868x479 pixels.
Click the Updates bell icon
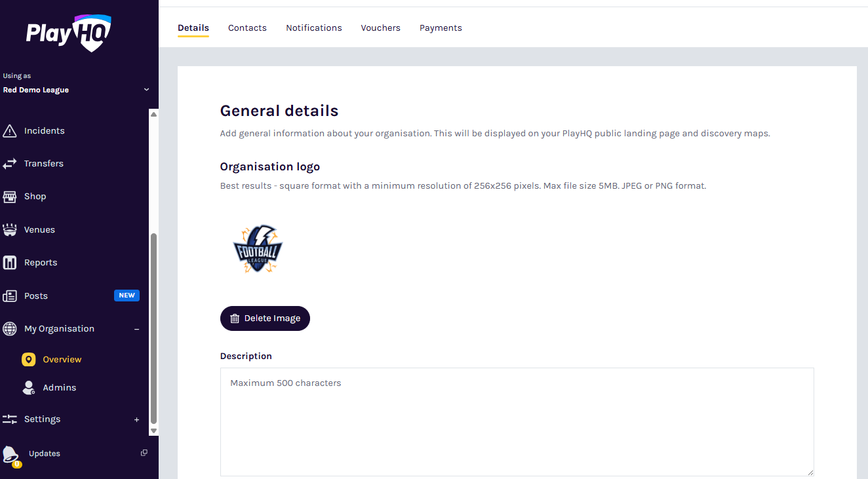[10, 454]
